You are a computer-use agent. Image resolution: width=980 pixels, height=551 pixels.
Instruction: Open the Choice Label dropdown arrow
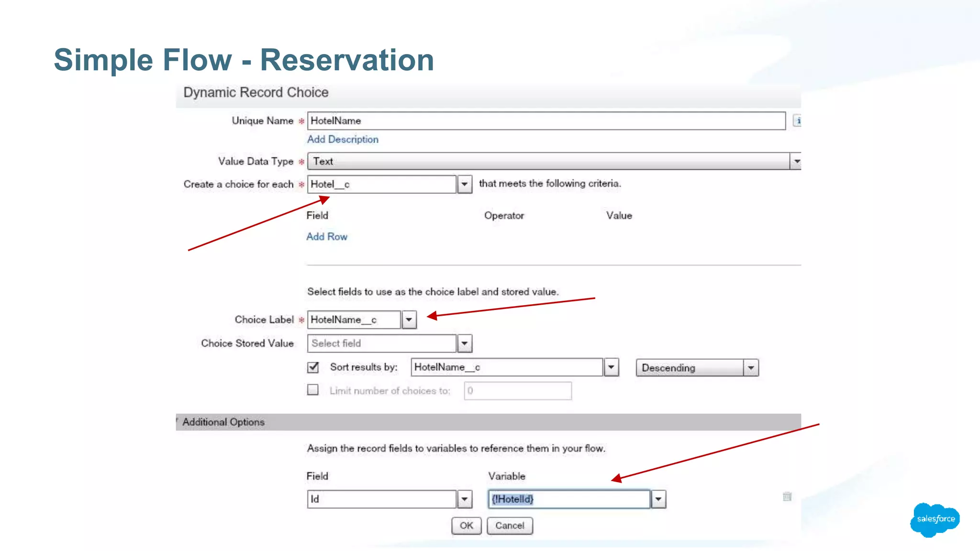click(x=409, y=320)
